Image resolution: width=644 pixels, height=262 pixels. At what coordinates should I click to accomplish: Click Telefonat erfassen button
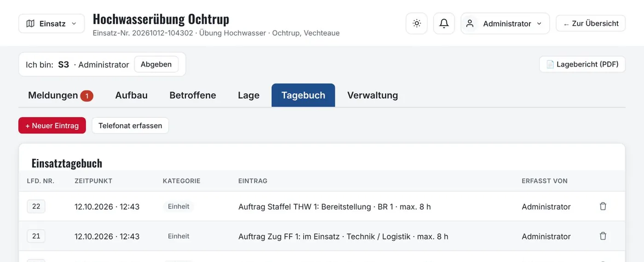click(x=130, y=125)
